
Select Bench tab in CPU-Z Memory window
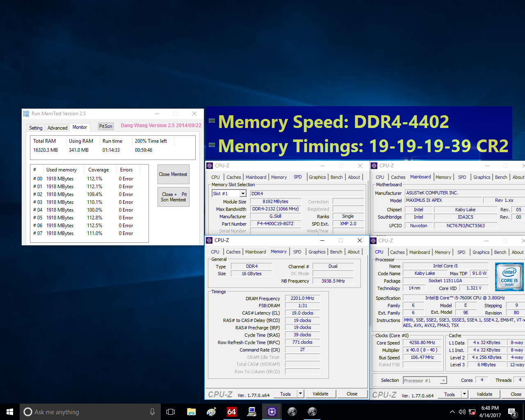[x=336, y=252]
